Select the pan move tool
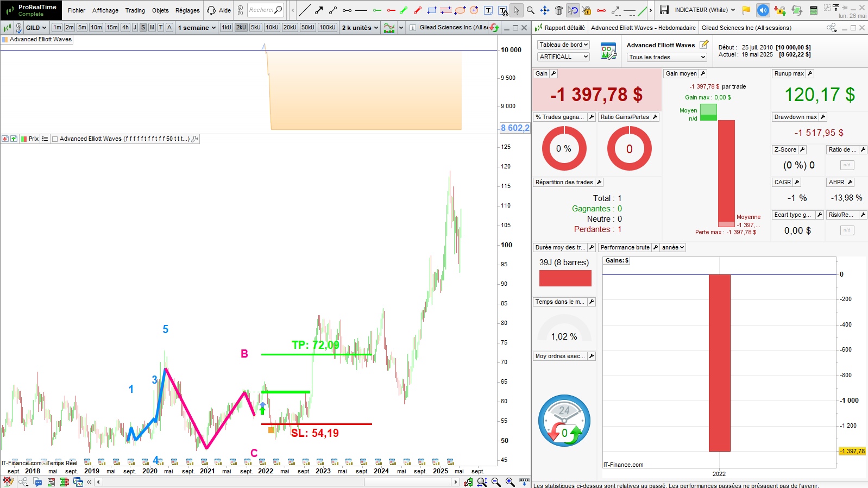Image resolution: width=868 pixels, height=488 pixels. point(545,10)
